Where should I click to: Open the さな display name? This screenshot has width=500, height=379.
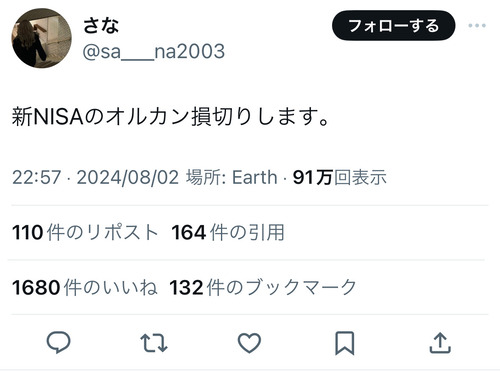click(101, 25)
